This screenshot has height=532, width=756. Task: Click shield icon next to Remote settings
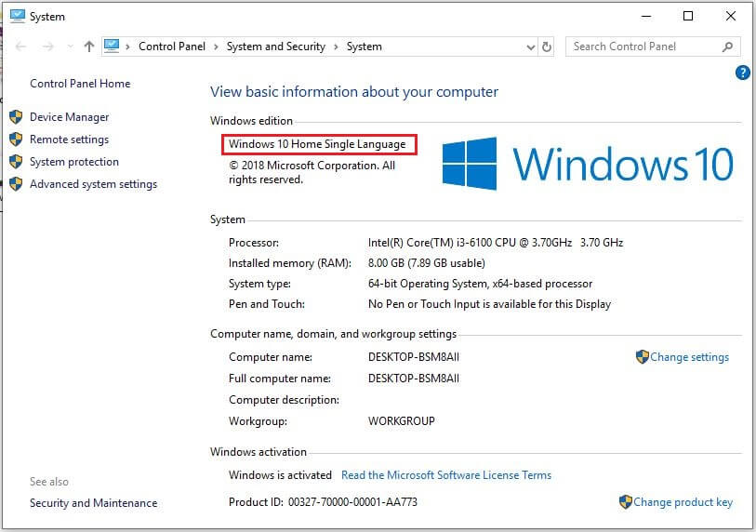16,140
